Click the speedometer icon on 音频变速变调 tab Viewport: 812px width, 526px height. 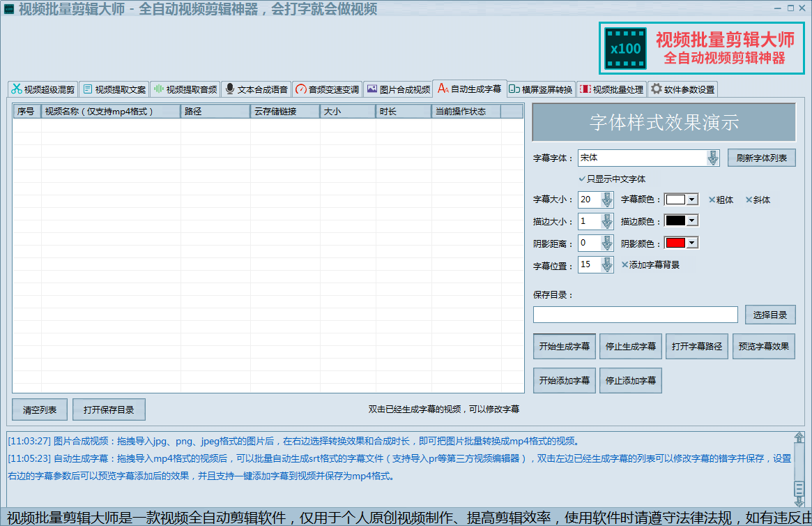pyautogui.click(x=301, y=89)
